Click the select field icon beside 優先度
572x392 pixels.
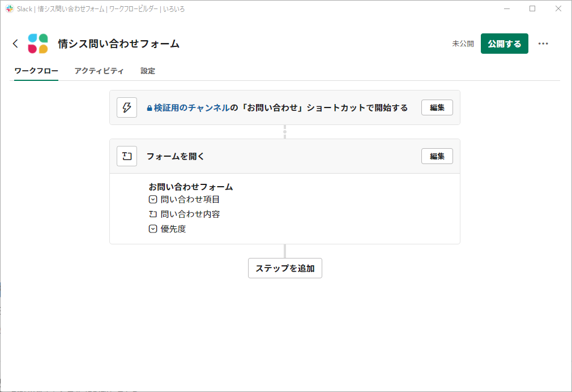[x=152, y=229]
